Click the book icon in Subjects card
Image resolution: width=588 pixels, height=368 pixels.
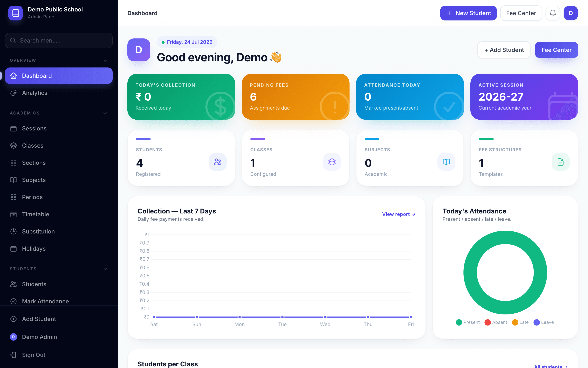pos(446,162)
